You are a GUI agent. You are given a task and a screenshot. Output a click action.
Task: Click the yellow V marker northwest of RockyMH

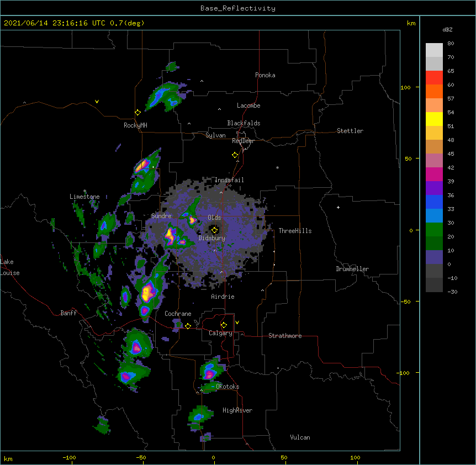coord(97,102)
